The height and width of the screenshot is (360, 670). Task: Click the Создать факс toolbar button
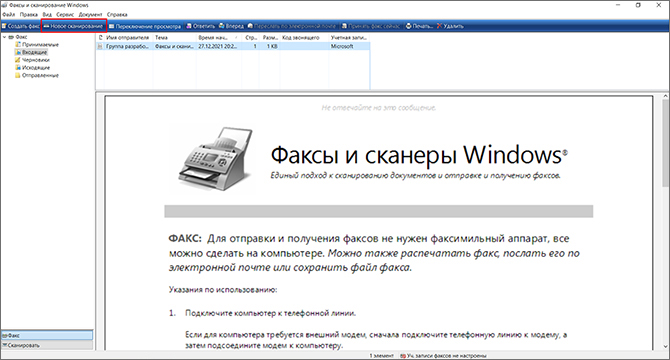click(21, 26)
